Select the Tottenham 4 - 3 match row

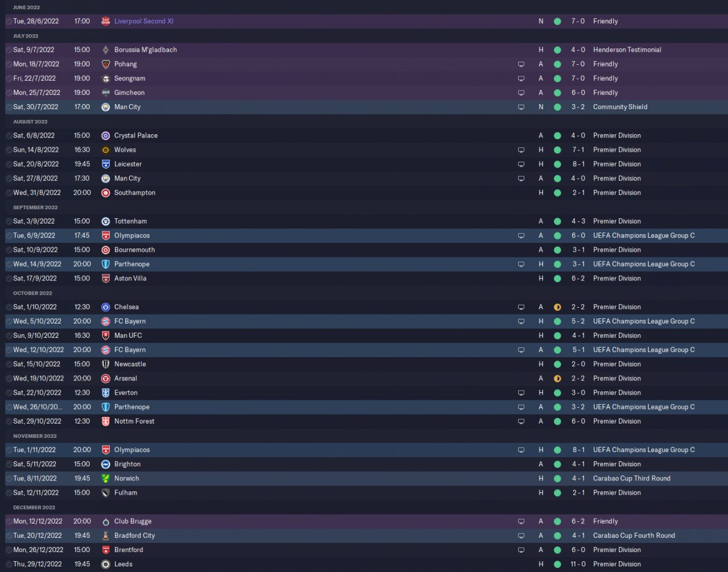[x=364, y=221]
